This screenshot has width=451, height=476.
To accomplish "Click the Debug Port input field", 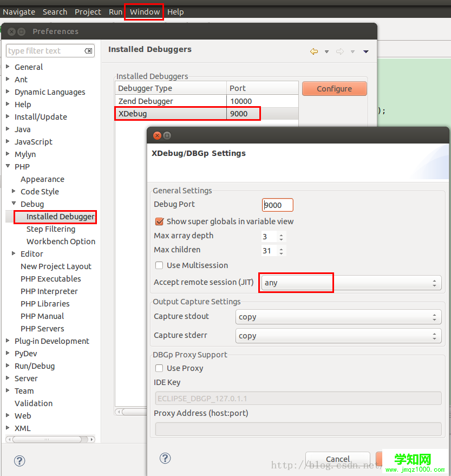I will pyautogui.click(x=278, y=205).
